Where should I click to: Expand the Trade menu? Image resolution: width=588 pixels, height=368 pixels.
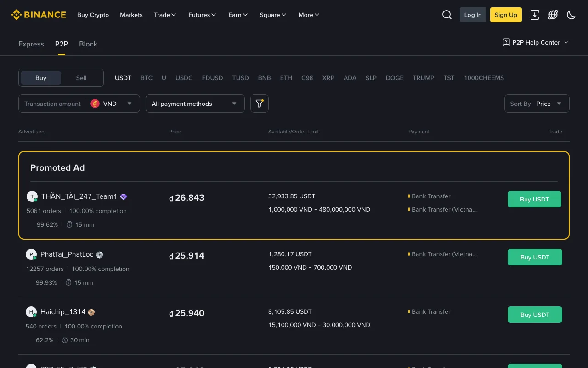pyautogui.click(x=165, y=15)
